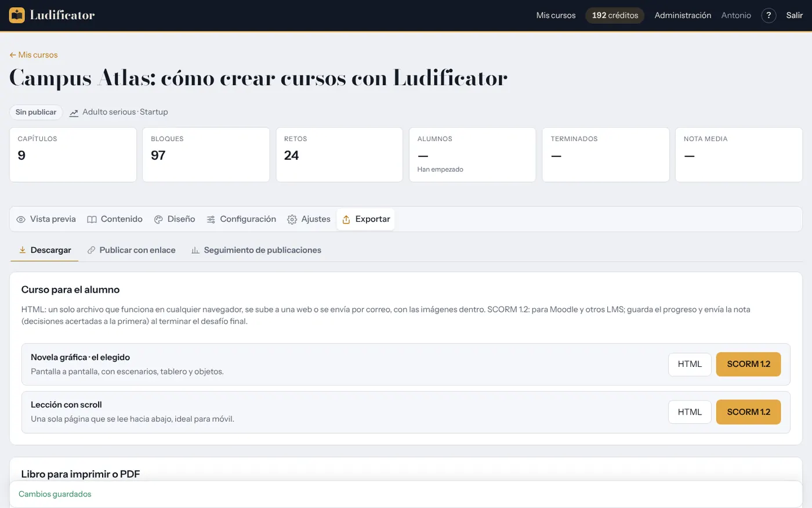Click the Bloques stat card
The width and height of the screenshot is (812, 508).
point(206,155)
